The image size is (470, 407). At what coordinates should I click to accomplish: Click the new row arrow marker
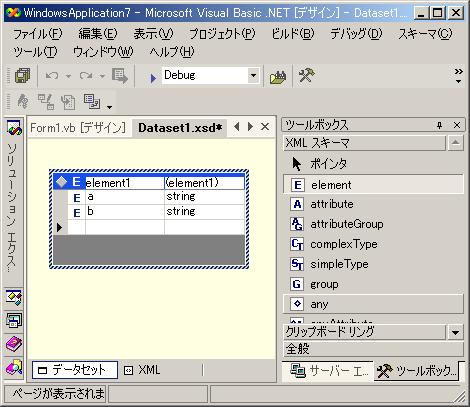click(60, 227)
